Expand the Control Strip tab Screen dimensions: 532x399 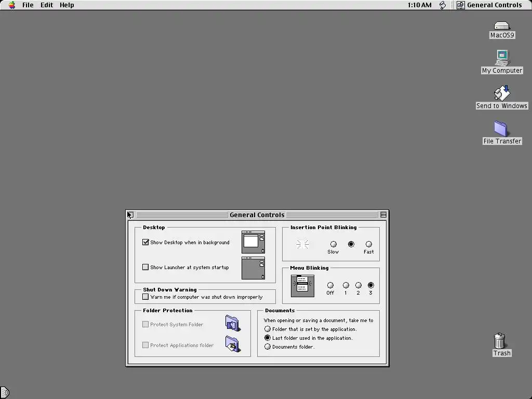pyautogui.click(x=4, y=393)
